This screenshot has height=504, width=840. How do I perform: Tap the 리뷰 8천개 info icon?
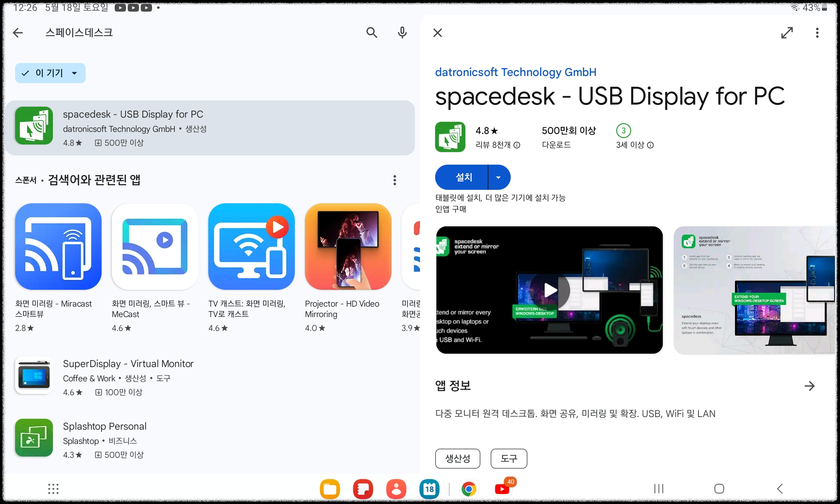[x=516, y=145]
